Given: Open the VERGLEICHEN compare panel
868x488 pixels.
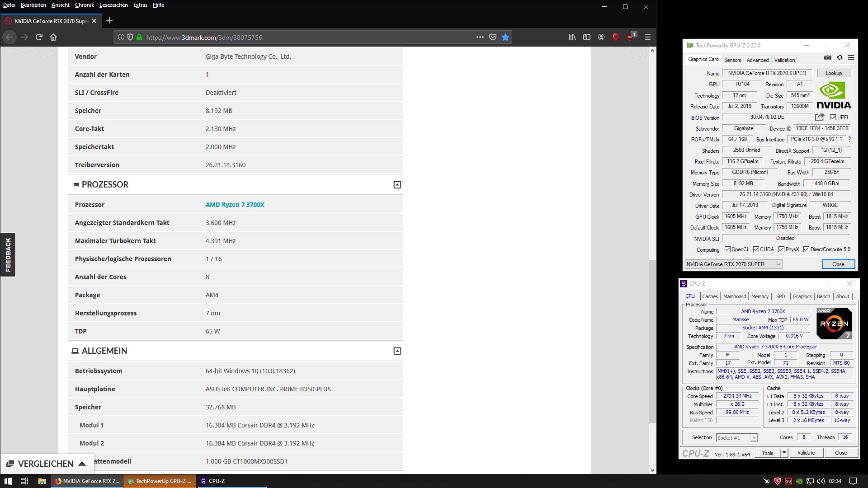Looking at the screenshot, I should click(x=45, y=464).
